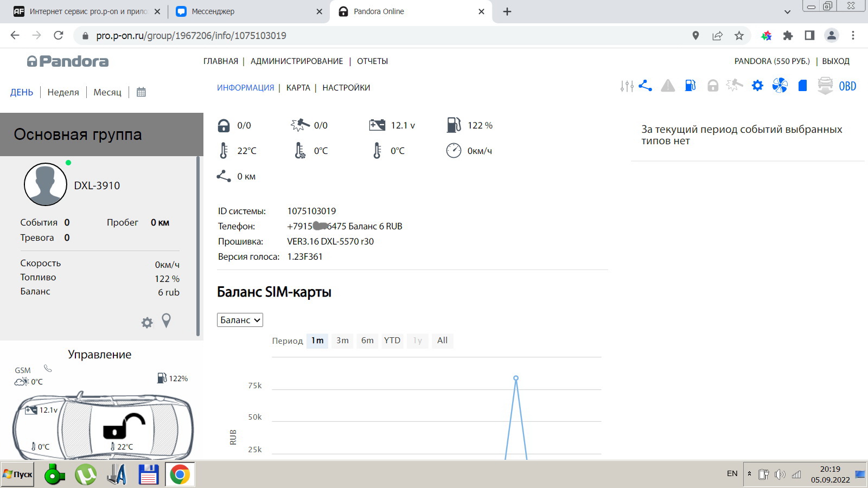Open the Баланс dropdown
The image size is (868, 488).
point(240,320)
